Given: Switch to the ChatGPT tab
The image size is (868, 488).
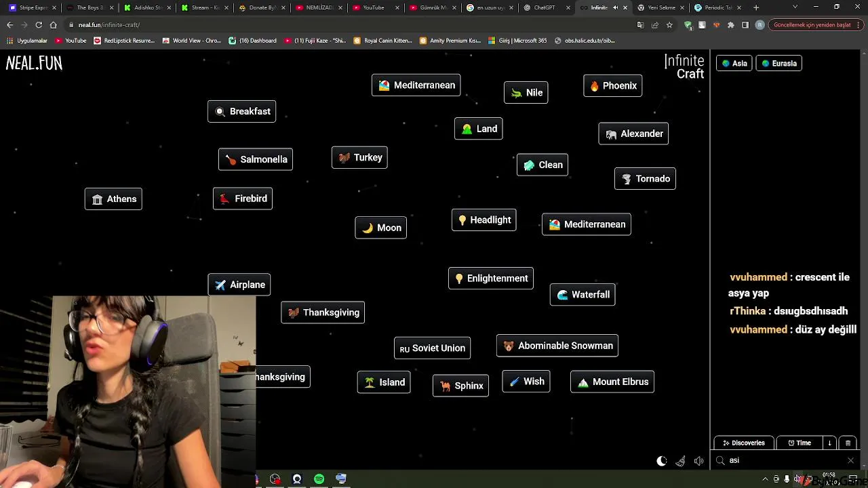Looking at the screenshot, I should 546,7.
